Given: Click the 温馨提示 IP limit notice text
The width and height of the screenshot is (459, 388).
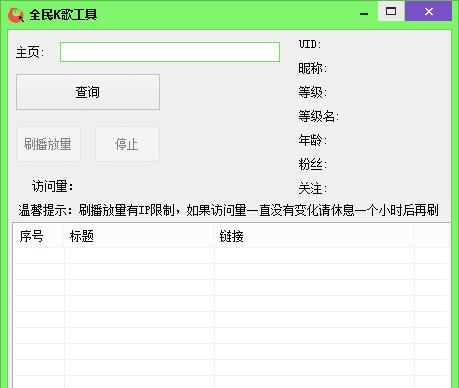Looking at the screenshot, I should (x=229, y=210).
